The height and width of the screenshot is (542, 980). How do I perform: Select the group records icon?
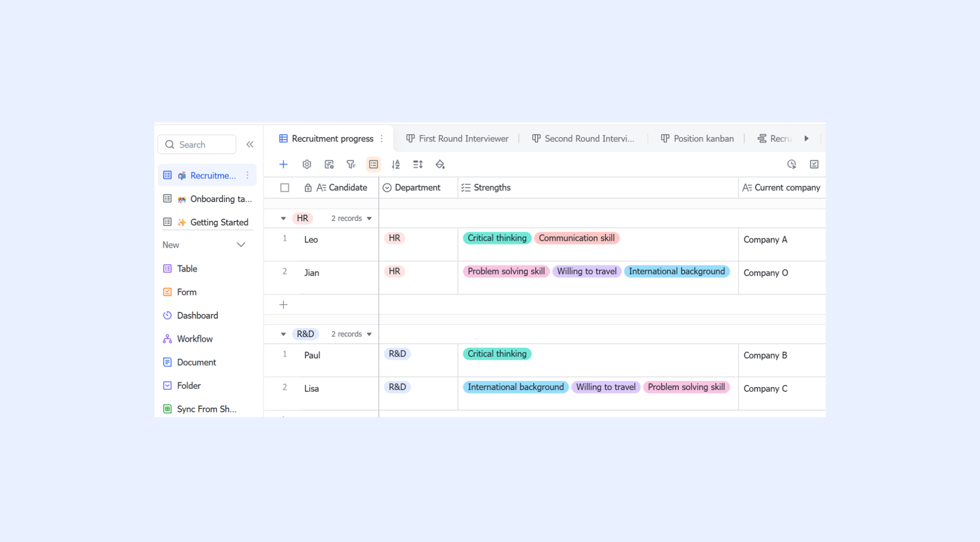[x=374, y=165]
